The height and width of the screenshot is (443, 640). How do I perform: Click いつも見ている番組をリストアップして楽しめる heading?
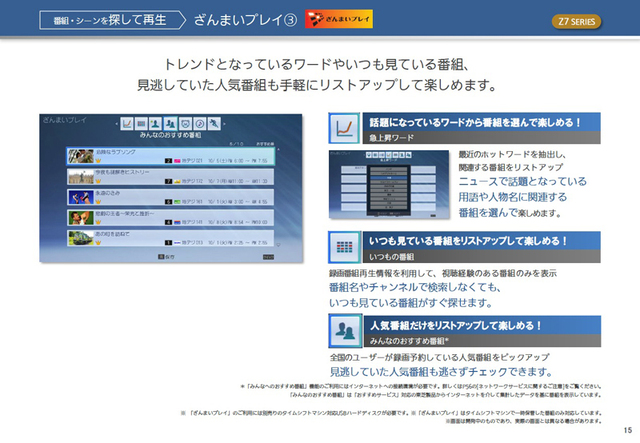(x=468, y=241)
